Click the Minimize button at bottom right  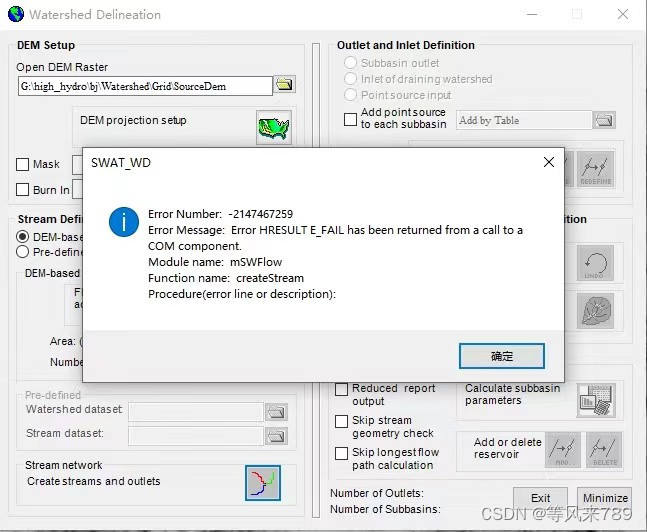tap(605, 498)
